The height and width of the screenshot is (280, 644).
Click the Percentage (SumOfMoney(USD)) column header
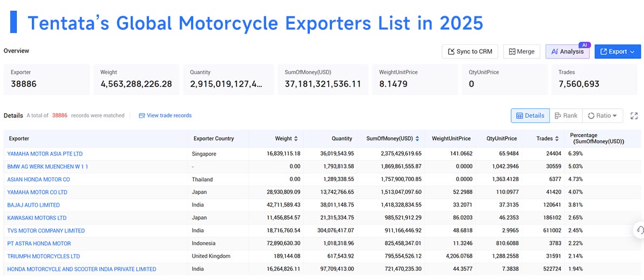pyautogui.click(x=597, y=138)
